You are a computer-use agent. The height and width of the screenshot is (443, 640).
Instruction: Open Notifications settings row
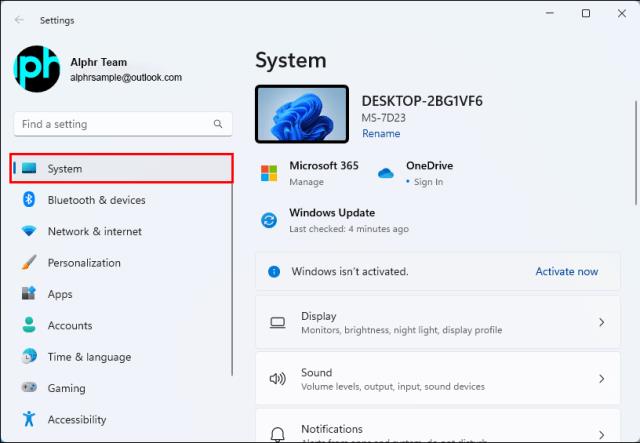point(438,425)
